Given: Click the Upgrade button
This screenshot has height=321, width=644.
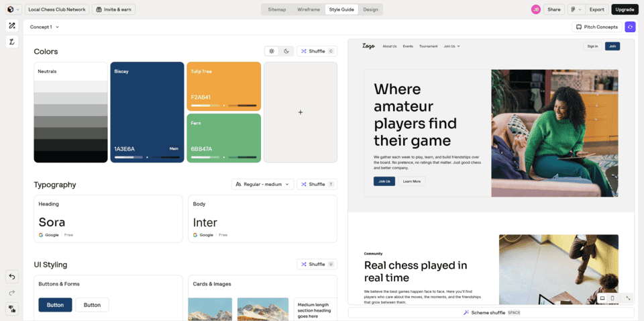Looking at the screenshot, I should [x=625, y=9].
